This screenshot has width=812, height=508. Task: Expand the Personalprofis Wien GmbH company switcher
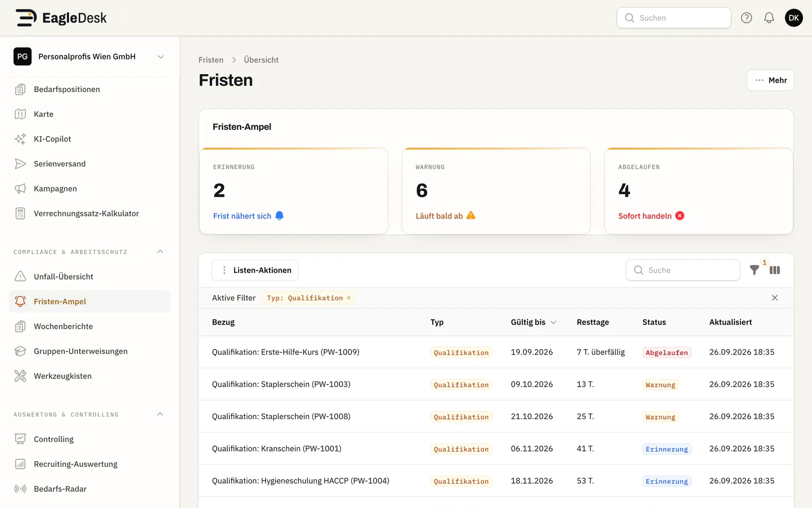coord(90,57)
